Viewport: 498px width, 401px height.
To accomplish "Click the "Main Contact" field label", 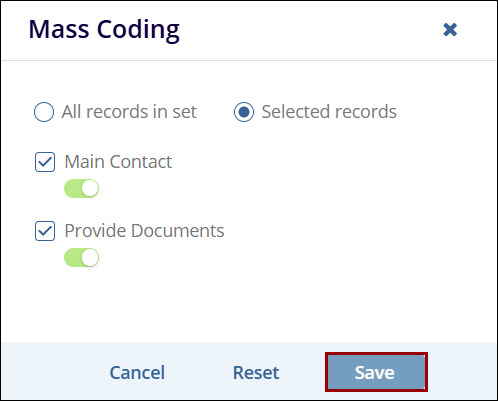I will click(118, 162).
